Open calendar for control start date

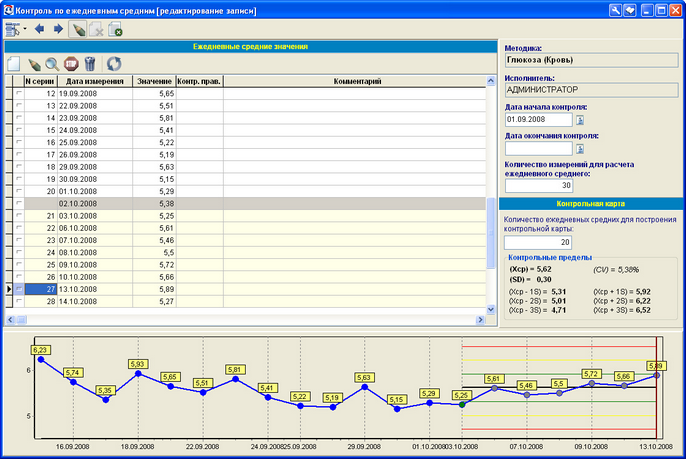[x=580, y=120]
